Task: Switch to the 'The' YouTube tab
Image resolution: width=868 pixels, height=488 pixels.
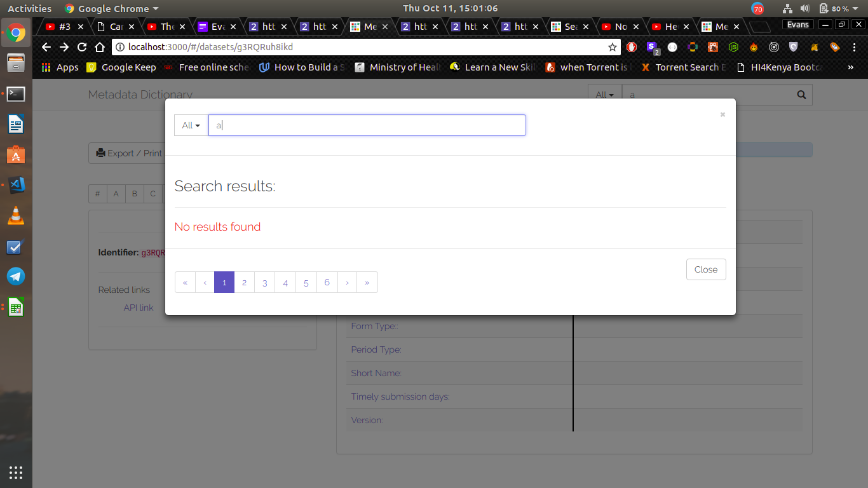Action: click(166, 27)
